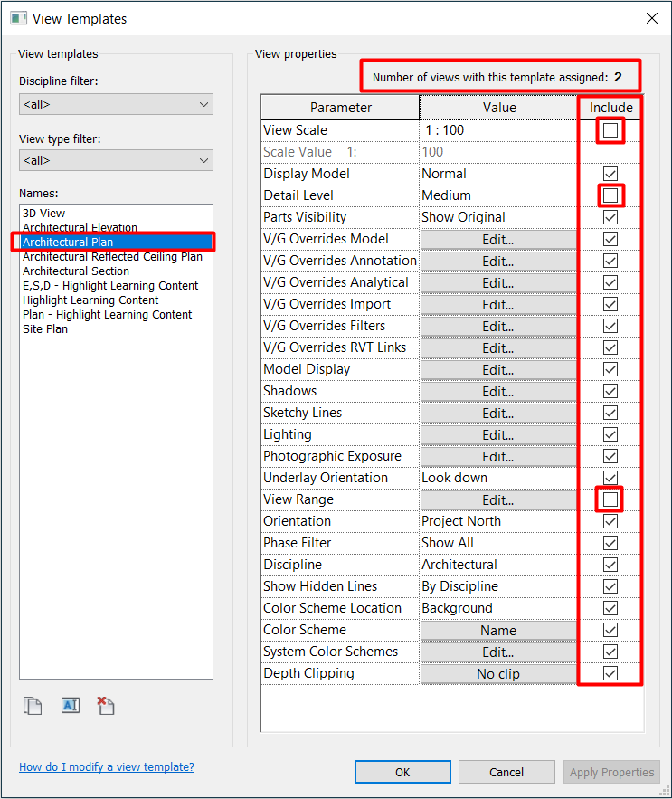Click the Delete view template icon

[x=106, y=705]
